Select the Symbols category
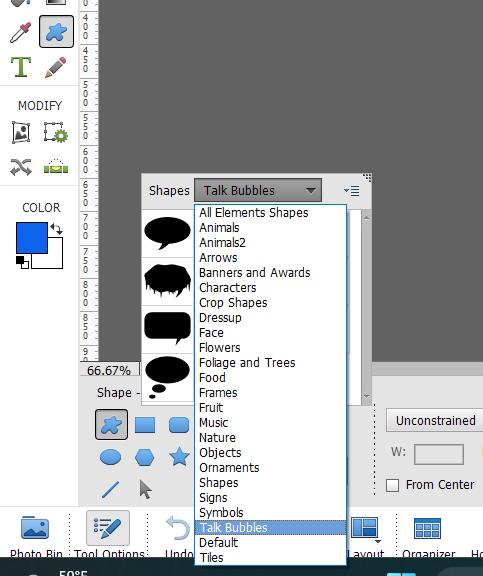This screenshot has width=483, height=576. point(270,513)
